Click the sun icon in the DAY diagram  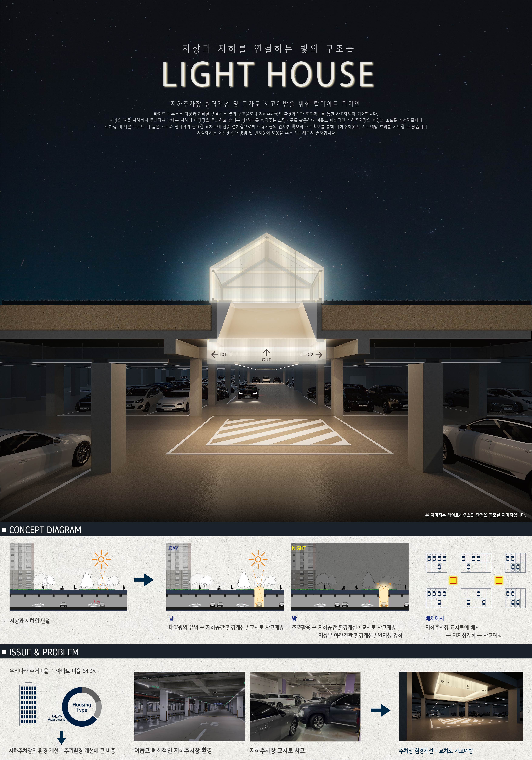click(x=258, y=559)
